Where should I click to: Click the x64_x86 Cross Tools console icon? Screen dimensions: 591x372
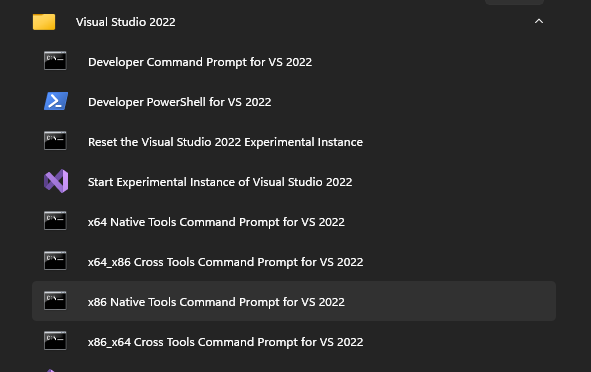[x=55, y=260]
